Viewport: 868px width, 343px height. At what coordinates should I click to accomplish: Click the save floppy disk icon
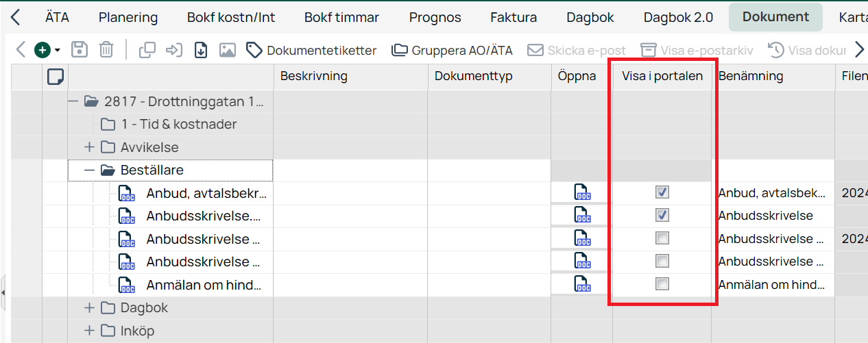pos(80,50)
